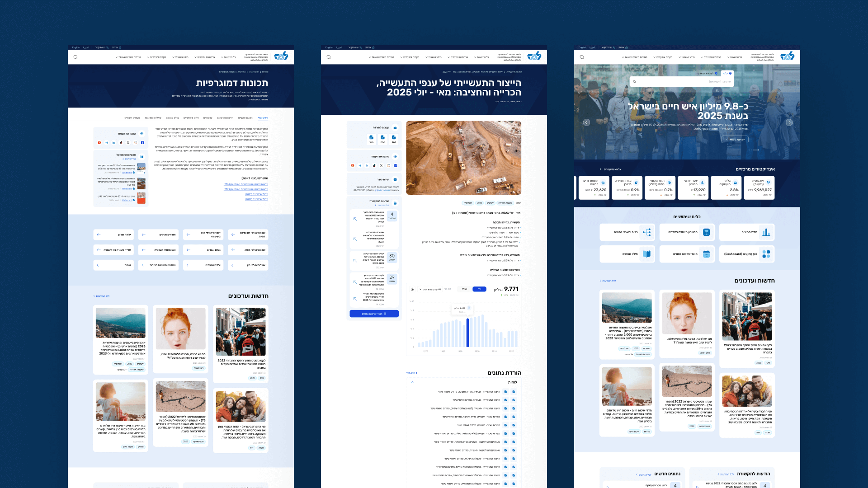Share demographics page via YouTube icon
The height and width of the screenshot is (488, 868).
click(x=99, y=142)
